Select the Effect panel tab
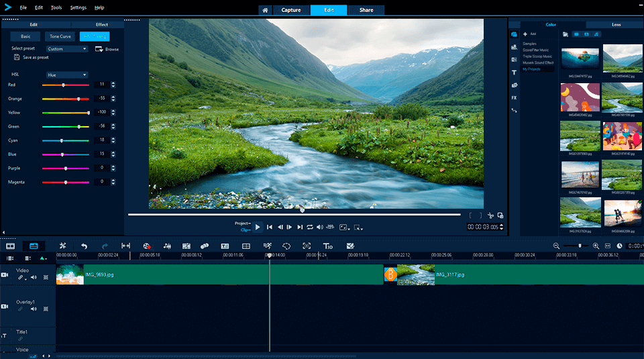Screen dimensions: 644x359 coord(102,25)
